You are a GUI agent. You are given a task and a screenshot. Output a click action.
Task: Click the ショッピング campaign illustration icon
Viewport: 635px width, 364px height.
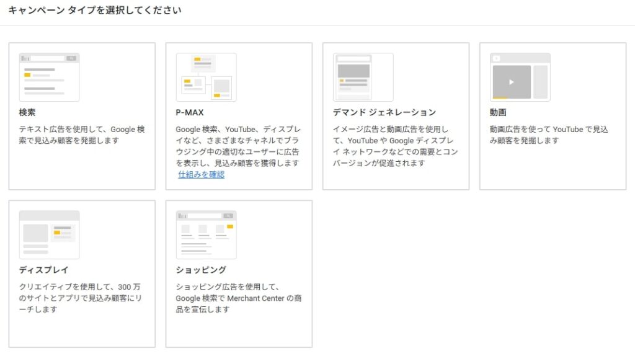(206, 234)
